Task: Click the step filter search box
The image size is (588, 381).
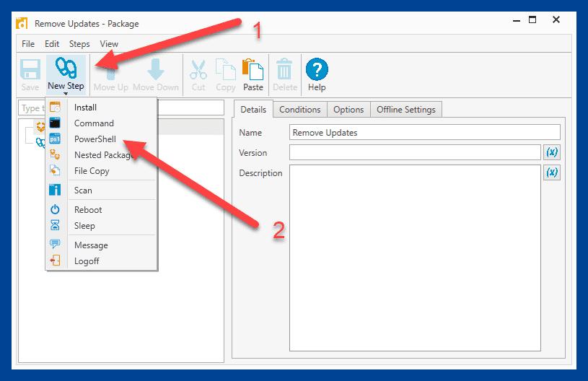Action: pyautogui.click(x=121, y=108)
